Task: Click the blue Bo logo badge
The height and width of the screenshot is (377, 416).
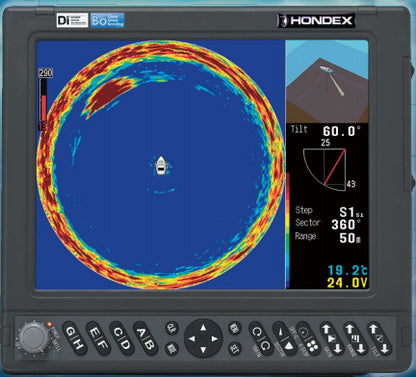Action: point(107,20)
